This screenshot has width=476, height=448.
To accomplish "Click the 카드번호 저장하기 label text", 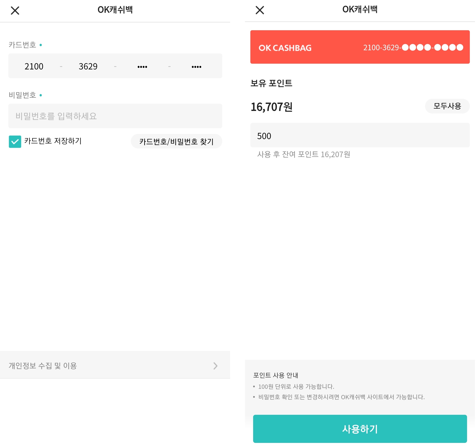I will [x=53, y=141].
